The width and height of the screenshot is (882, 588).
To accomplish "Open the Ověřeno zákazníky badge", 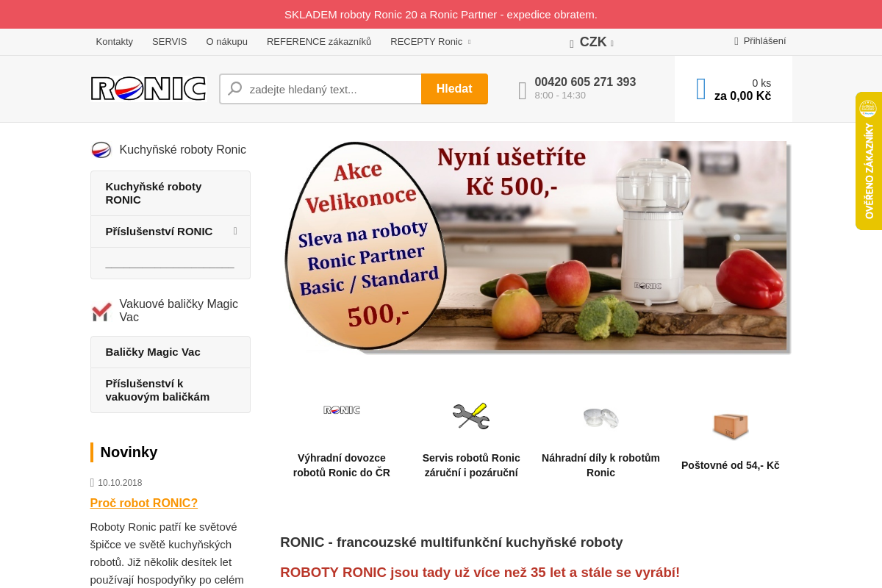I will click(x=869, y=161).
